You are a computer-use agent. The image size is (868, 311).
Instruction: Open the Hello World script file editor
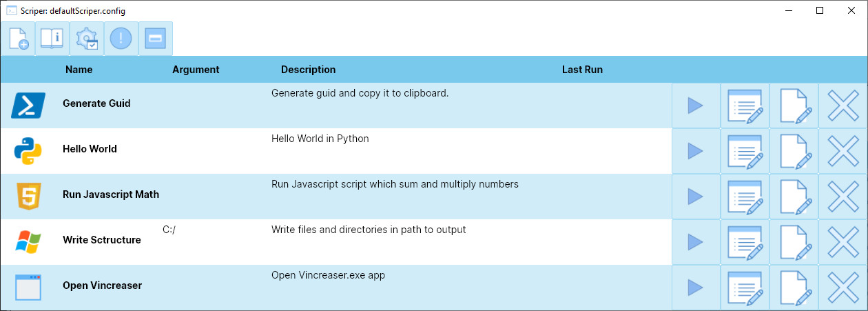click(x=794, y=151)
